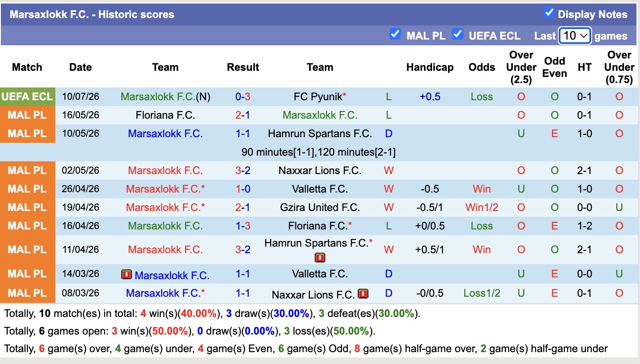Open Valletta F.C. link on 26/04/26
This screenshot has width=640, height=364.
(320, 189)
